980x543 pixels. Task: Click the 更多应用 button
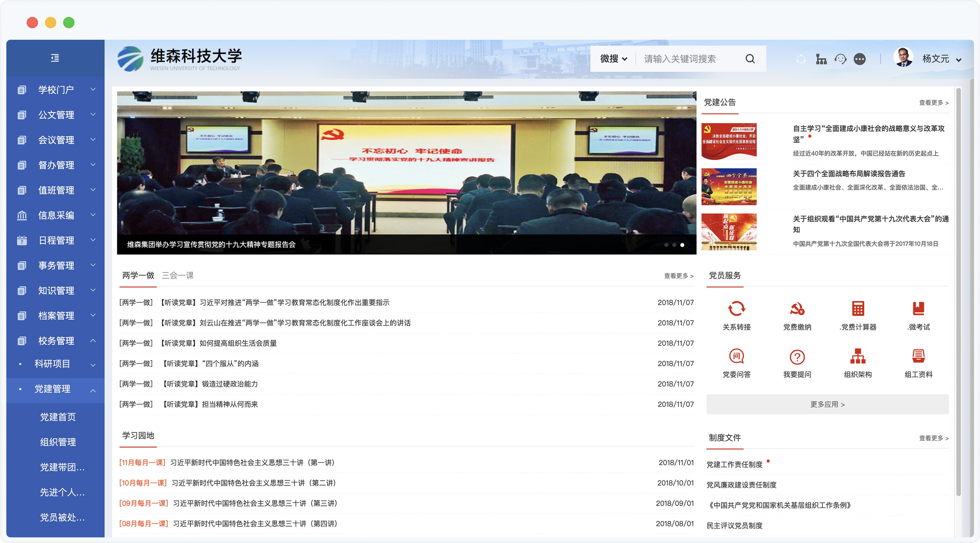pos(827,404)
